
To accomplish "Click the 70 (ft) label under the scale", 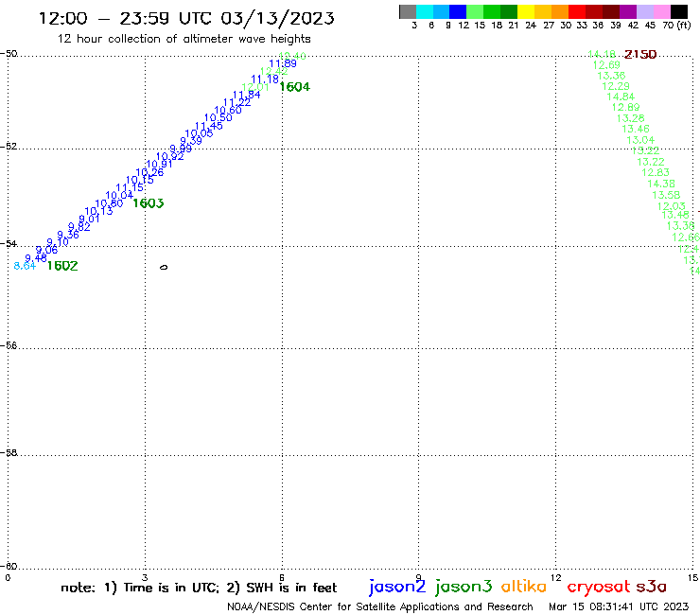I will tap(676, 26).
